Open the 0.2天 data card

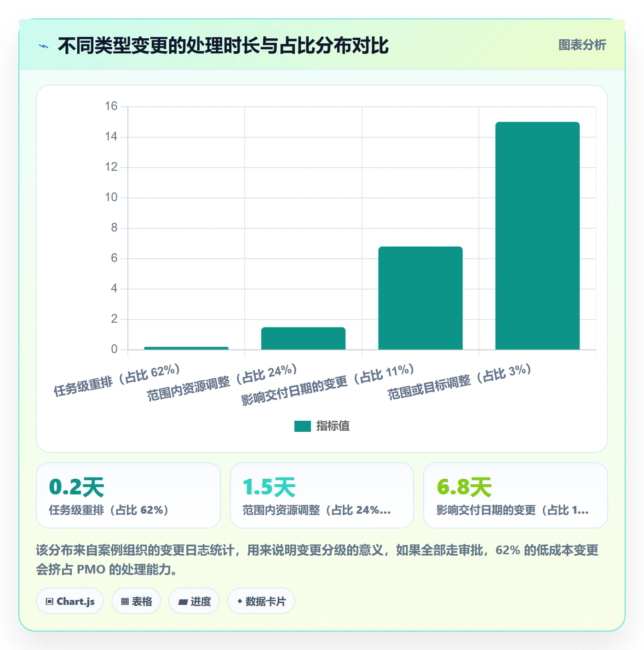(128, 495)
